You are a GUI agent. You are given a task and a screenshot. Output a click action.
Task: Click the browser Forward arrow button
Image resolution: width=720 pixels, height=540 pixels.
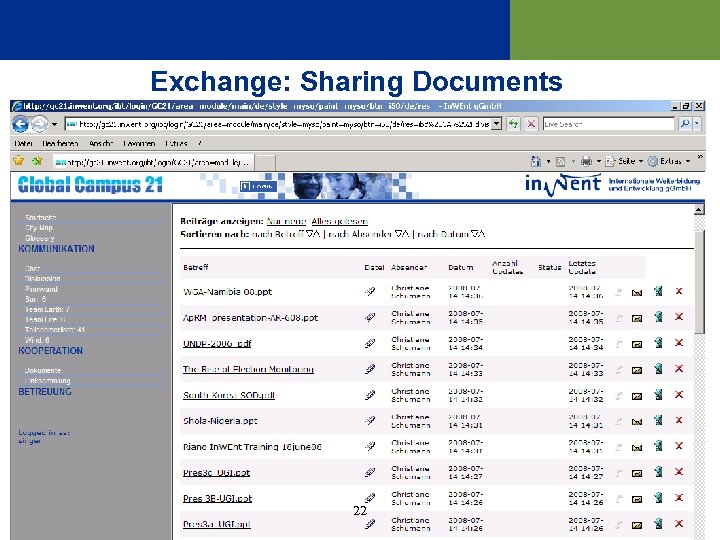click(x=39, y=124)
